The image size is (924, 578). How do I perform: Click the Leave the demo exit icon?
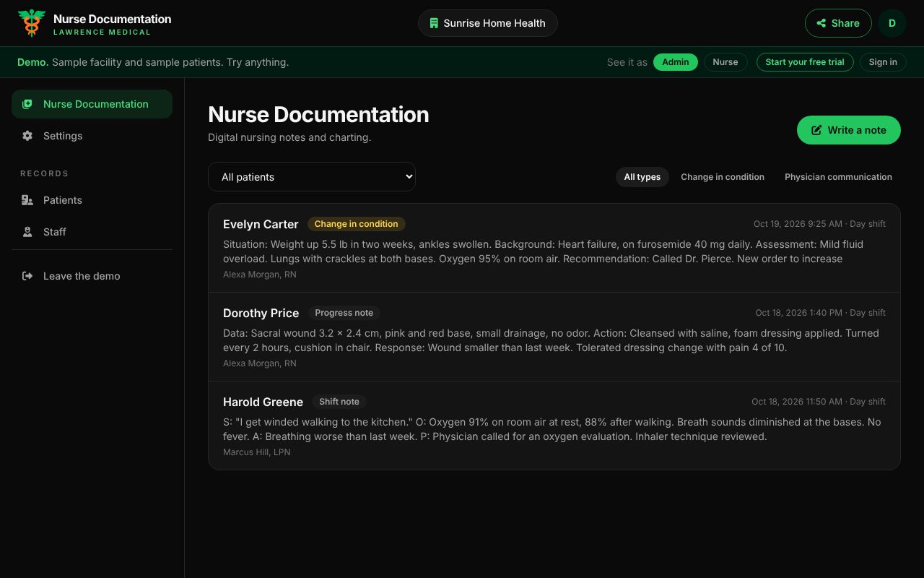coord(27,276)
